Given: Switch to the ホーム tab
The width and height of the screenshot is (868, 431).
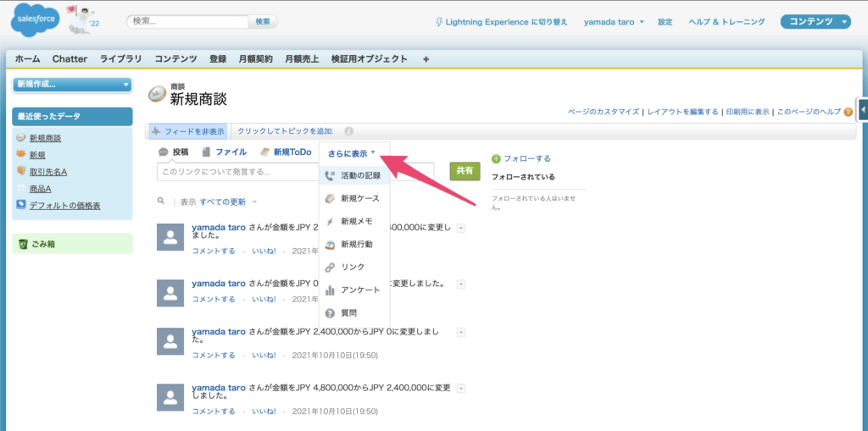Looking at the screenshot, I should tap(27, 59).
